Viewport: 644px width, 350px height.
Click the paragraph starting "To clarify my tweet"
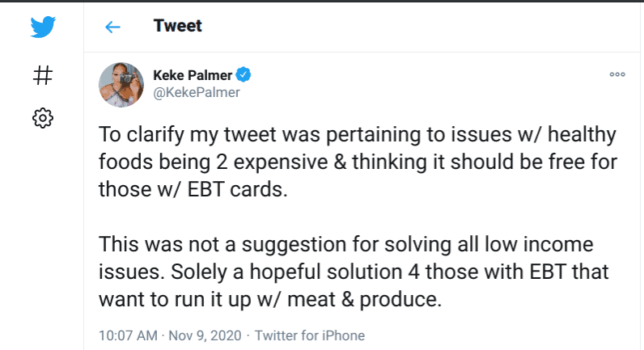(356, 161)
